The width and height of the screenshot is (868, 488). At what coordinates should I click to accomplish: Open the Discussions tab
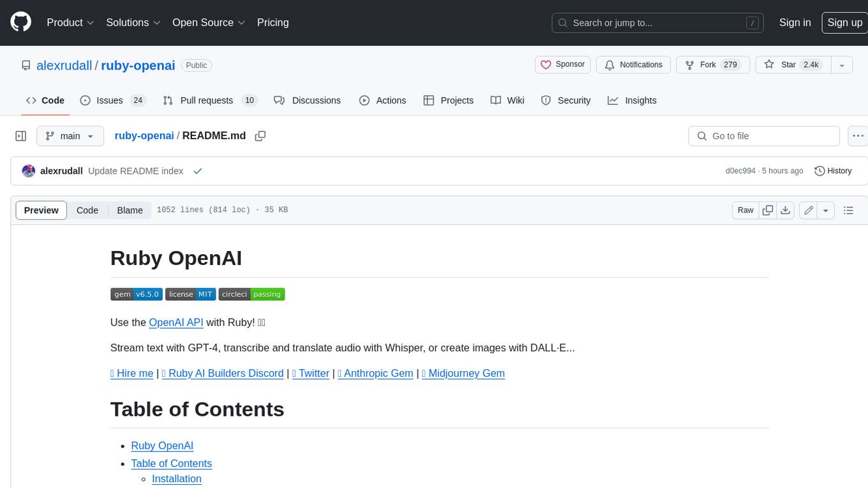tap(307, 100)
